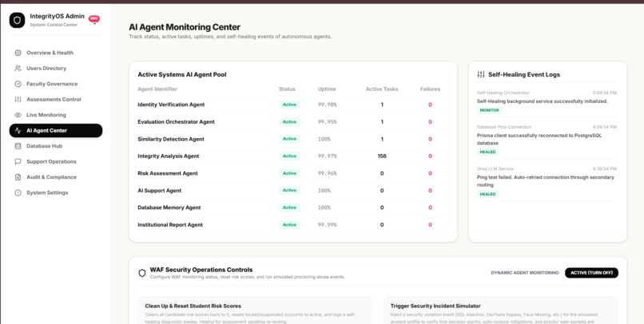Viewport: 644px width, 324px height.
Task: Click the 99.99% uptime value
Action: click(x=328, y=225)
